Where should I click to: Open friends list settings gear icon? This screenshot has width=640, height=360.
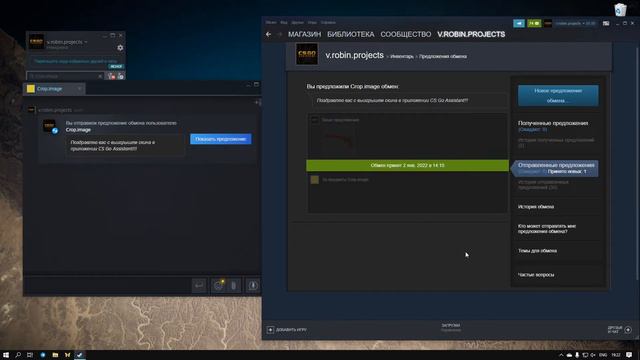click(x=120, y=48)
